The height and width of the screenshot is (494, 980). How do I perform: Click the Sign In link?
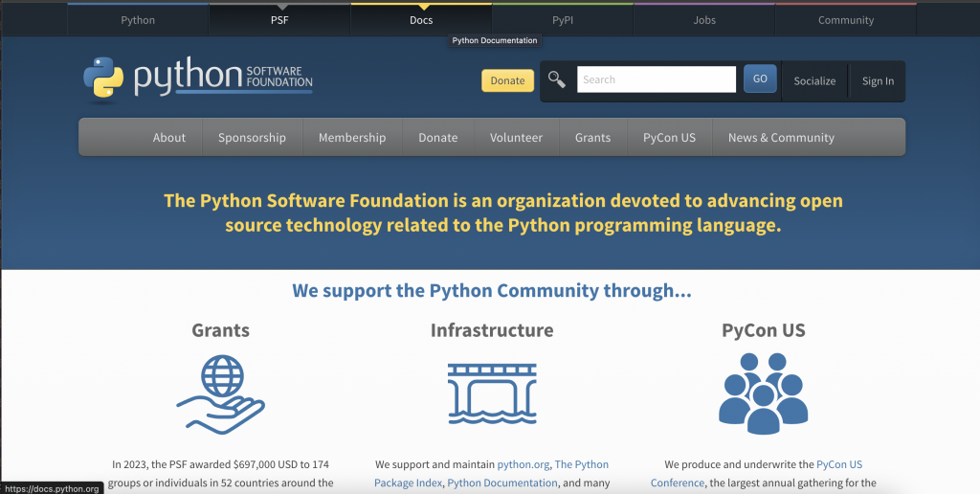point(878,80)
